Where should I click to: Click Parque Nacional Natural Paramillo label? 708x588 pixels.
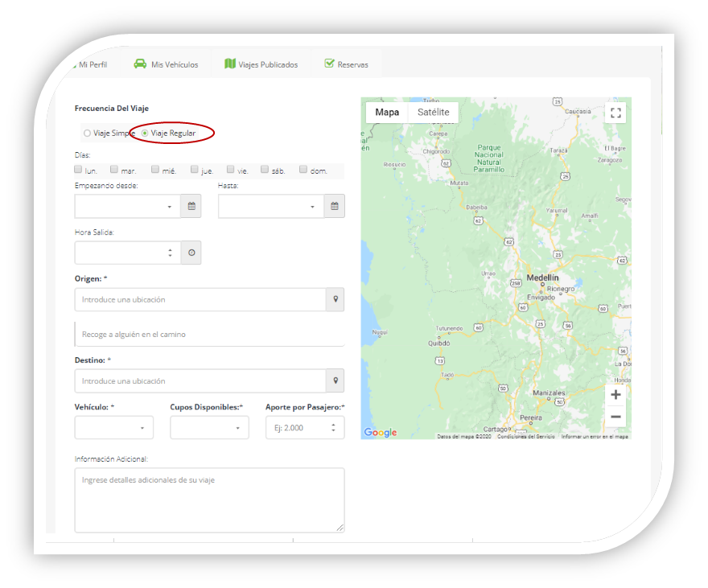(x=489, y=158)
